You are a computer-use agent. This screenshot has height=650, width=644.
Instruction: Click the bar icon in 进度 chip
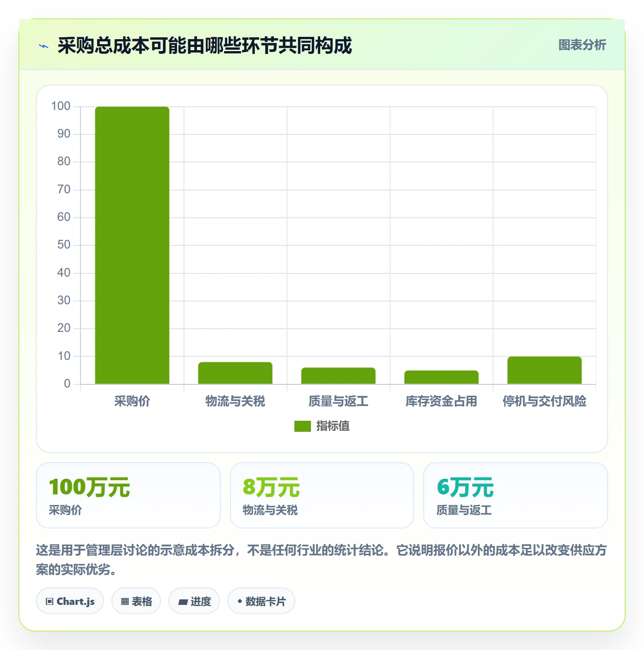point(183,602)
